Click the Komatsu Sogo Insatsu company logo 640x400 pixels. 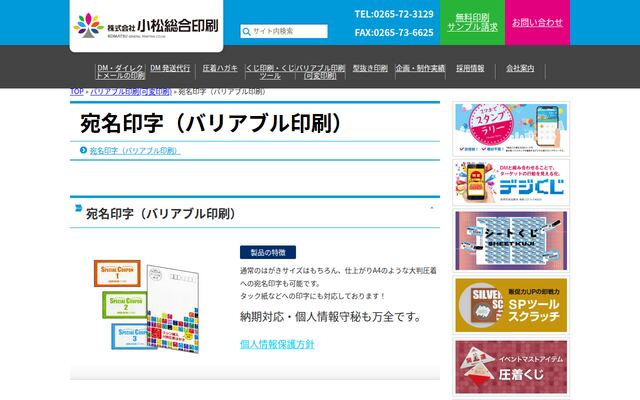tap(146, 26)
